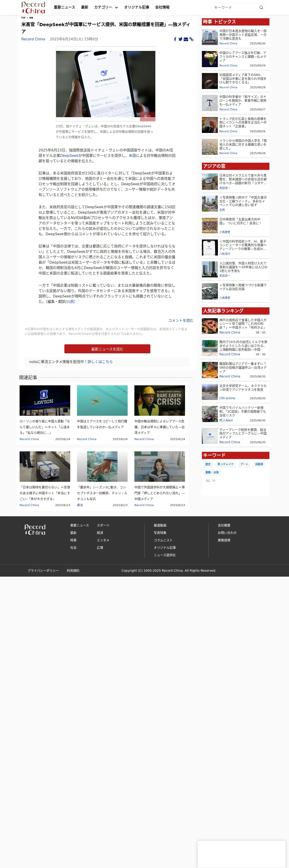The image size is (289, 868).
Task: Open footer 利用規約 link
Action: coord(73,571)
